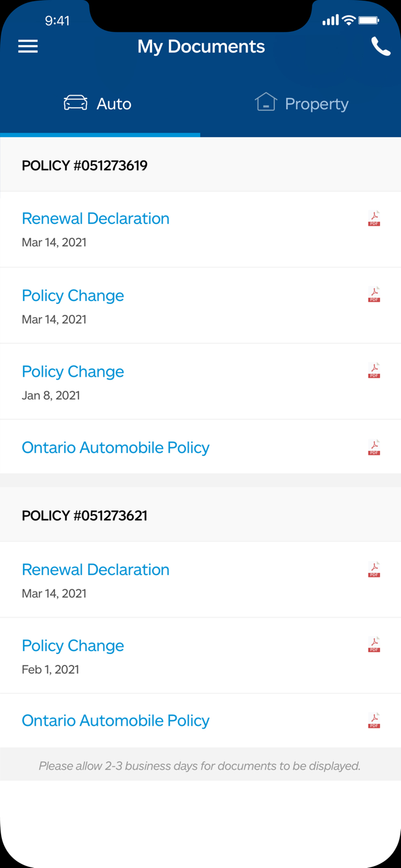Click PDF icon for Mar 14 Policy Change
Image resolution: width=401 pixels, height=868 pixels.
click(x=374, y=295)
